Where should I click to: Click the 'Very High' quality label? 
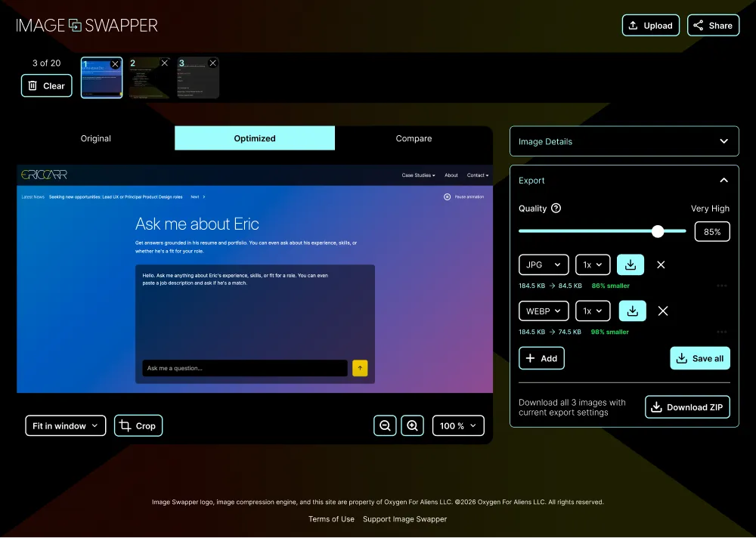(710, 209)
